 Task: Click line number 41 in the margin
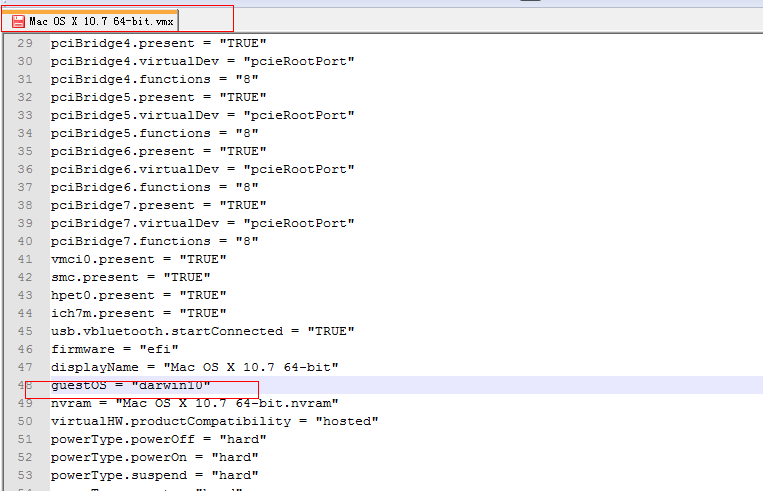click(25, 259)
